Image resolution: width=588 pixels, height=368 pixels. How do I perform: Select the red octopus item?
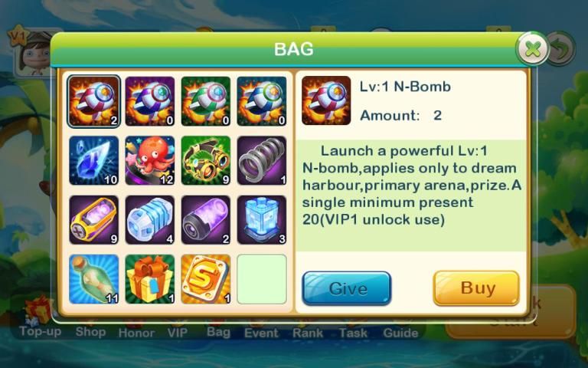click(149, 161)
